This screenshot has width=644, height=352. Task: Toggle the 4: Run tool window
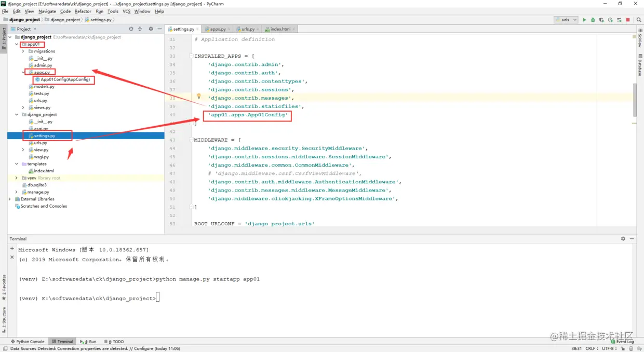click(88, 342)
